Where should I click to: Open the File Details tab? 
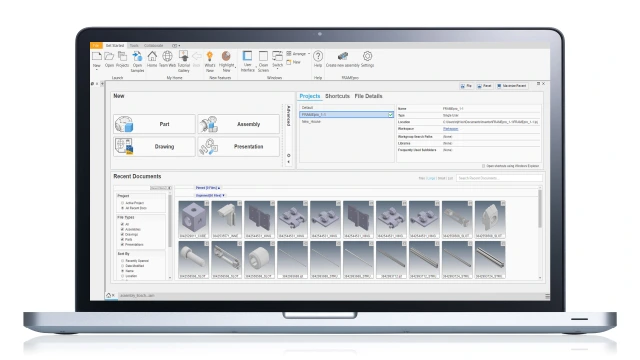point(368,96)
